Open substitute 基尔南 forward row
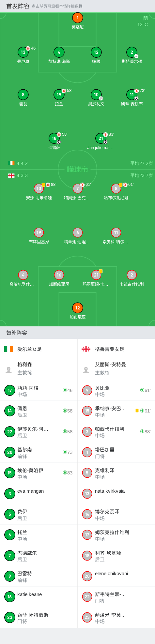155x644 pixels. click(39, 453)
